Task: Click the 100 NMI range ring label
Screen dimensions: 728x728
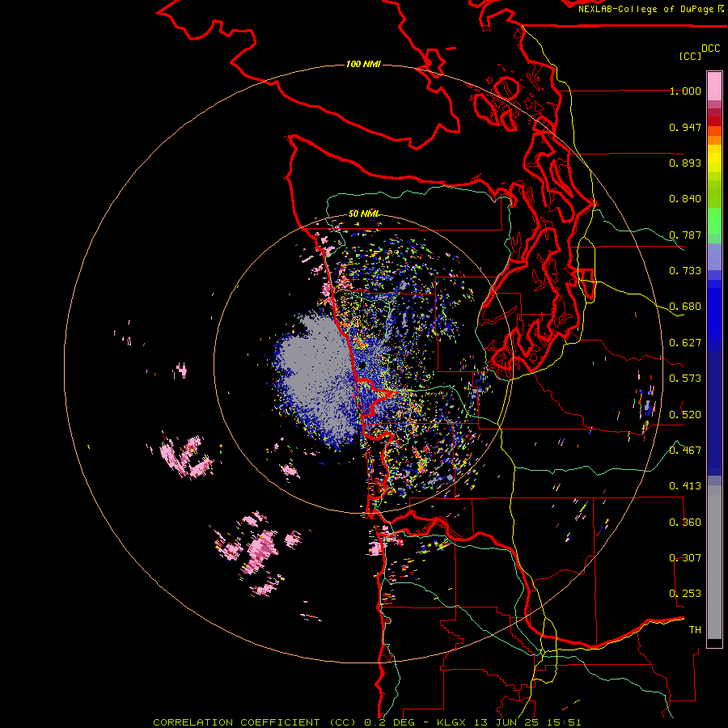Action: click(x=363, y=64)
